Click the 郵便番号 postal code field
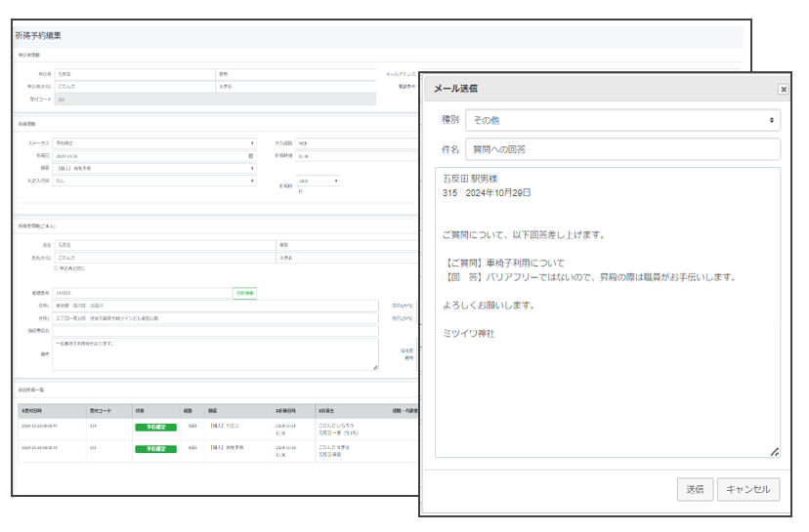 pyautogui.click(x=142, y=293)
